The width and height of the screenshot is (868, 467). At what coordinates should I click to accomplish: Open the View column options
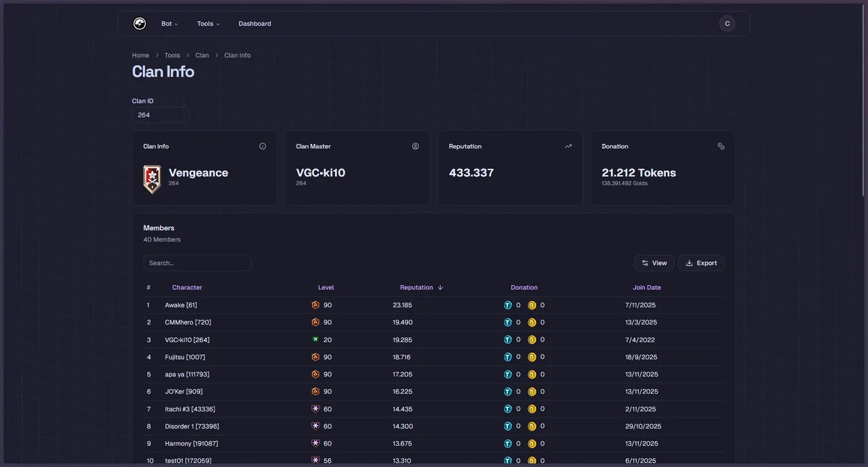(x=654, y=263)
